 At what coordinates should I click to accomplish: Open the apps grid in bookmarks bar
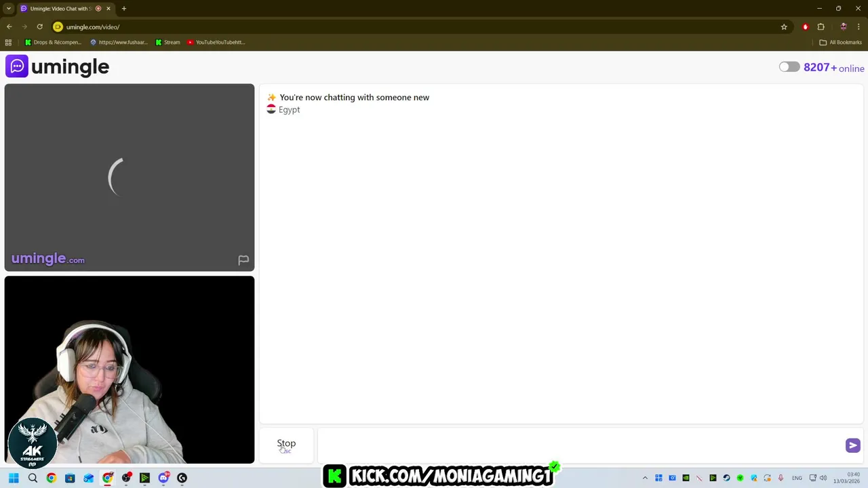pyautogui.click(x=8, y=42)
